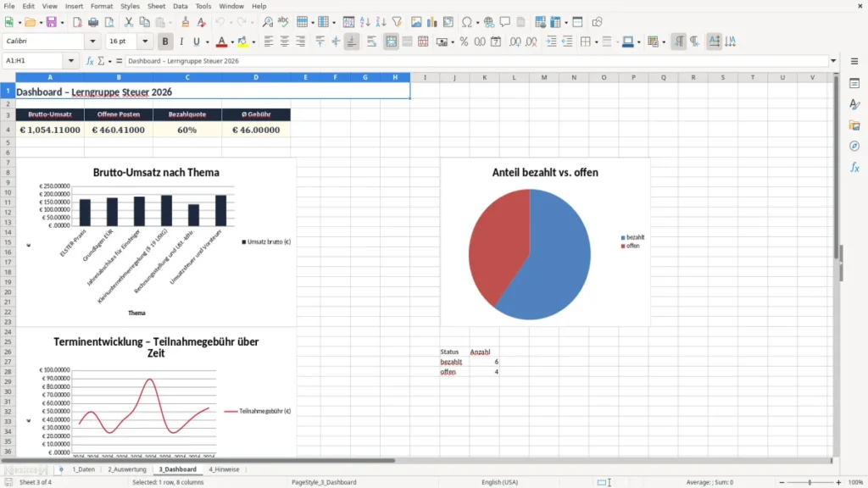
Task: Open the File menu
Action: (9, 6)
